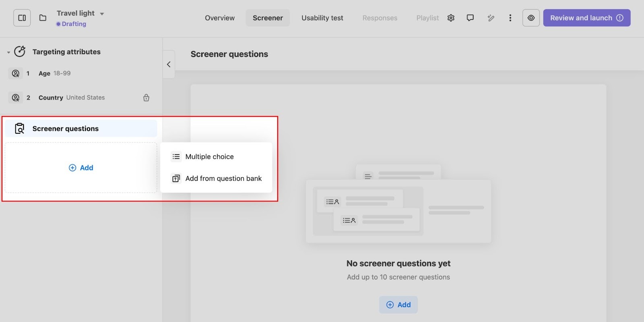Open the three-dot more options menu
644x322 pixels.
point(510,18)
